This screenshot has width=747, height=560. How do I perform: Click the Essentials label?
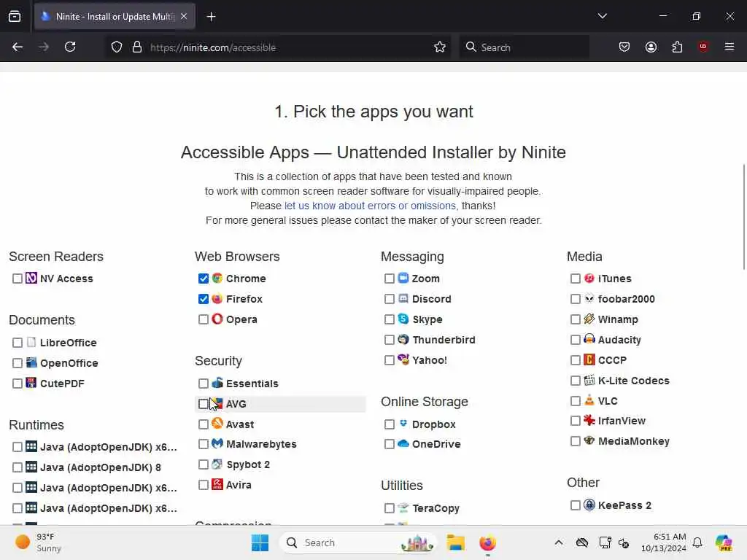coord(252,384)
